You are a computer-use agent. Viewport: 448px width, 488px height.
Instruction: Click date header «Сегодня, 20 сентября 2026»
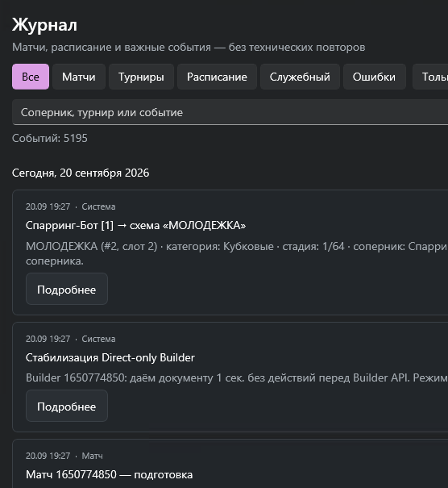[x=81, y=173]
